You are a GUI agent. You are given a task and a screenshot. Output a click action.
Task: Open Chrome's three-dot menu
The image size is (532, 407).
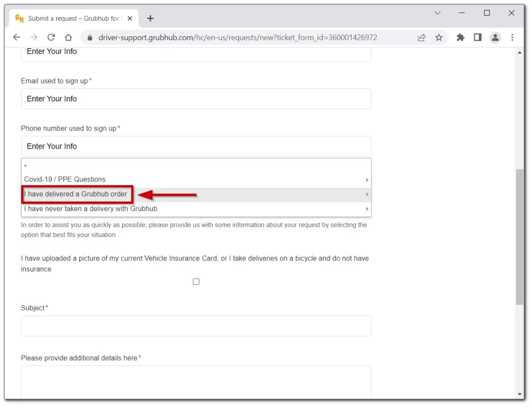[512, 37]
